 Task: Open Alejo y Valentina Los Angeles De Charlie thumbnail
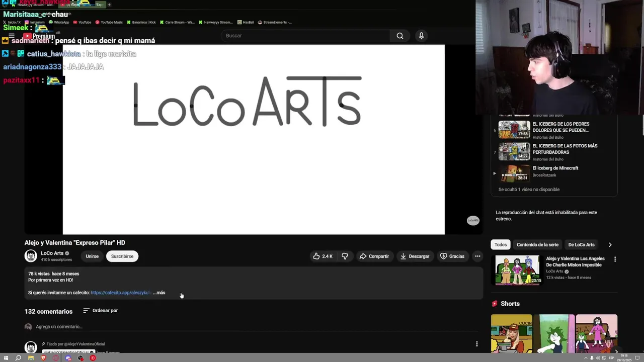point(517,270)
